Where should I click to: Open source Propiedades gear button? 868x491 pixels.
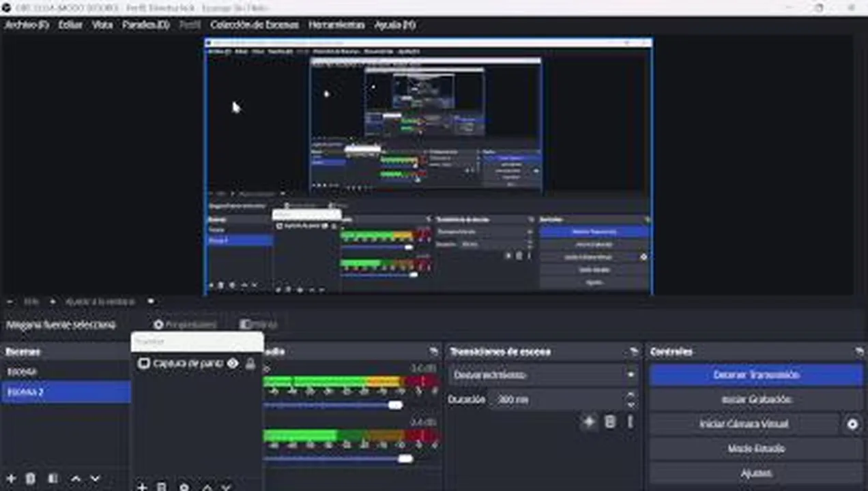(x=185, y=325)
